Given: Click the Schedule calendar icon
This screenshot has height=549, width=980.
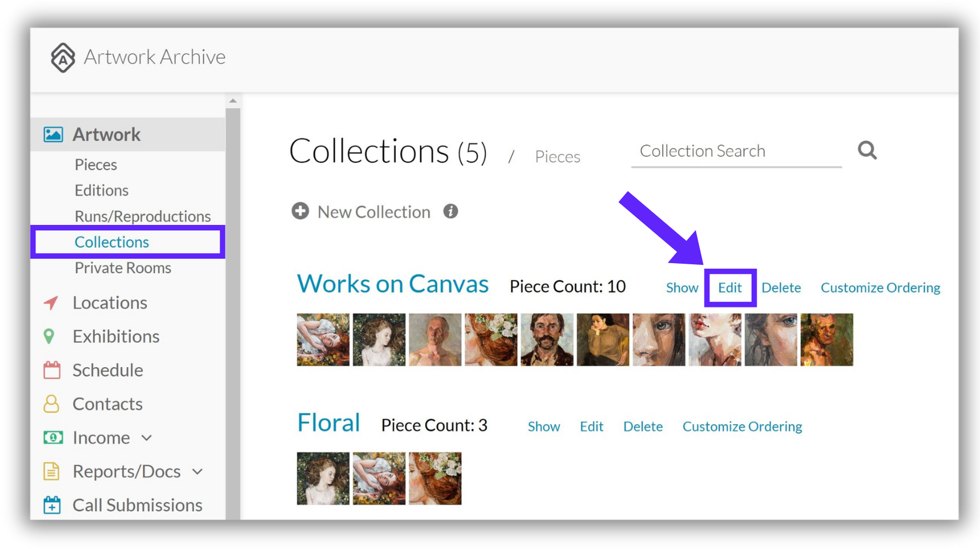Looking at the screenshot, I should pyautogui.click(x=52, y=370).
